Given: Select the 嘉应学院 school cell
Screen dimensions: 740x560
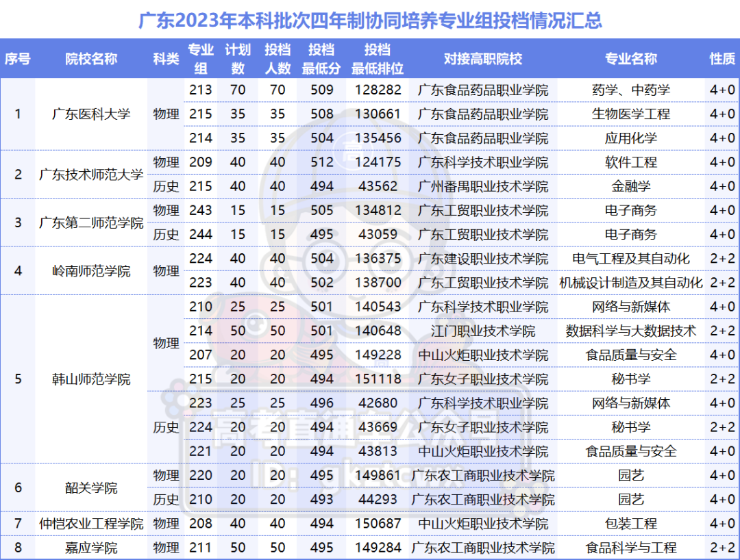Looking at the screenshot, I should pyautogui.click(x=91, y=548).
